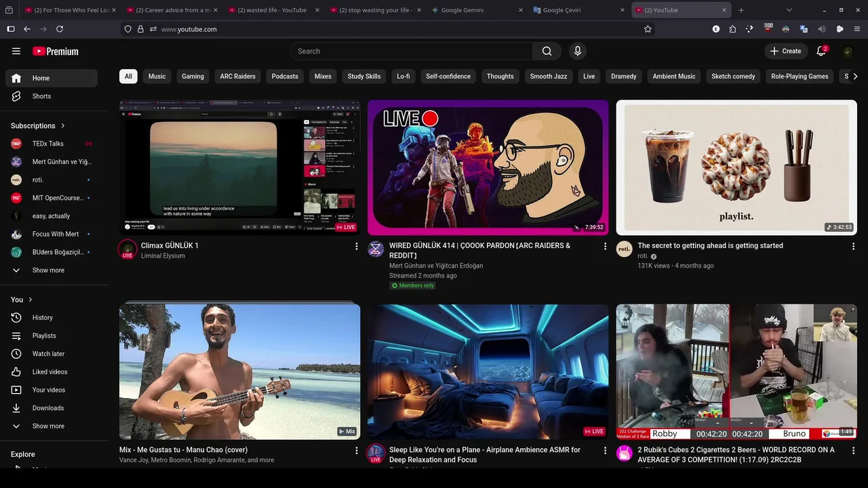Bookmark this page with star icon
Image resolution: width=868 pixels, height=488 pixels.
[648, 29]
